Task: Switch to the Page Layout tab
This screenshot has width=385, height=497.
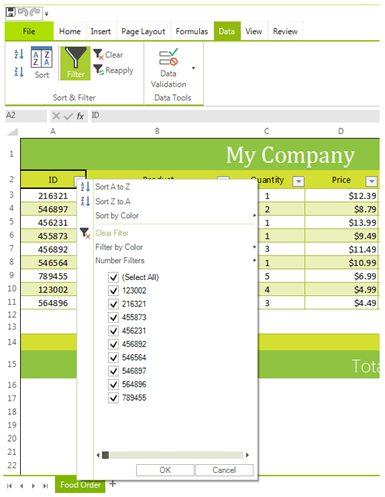Action: tap(143, 31)
